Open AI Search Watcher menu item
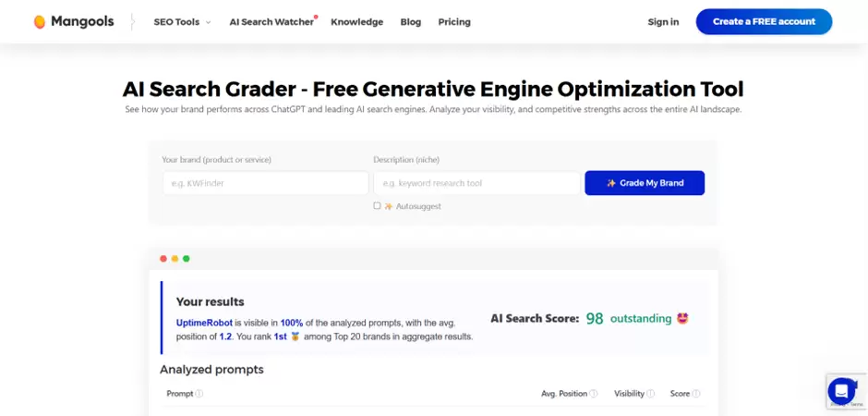The width and height of the screenshot is (868, 416). point(271,22)
